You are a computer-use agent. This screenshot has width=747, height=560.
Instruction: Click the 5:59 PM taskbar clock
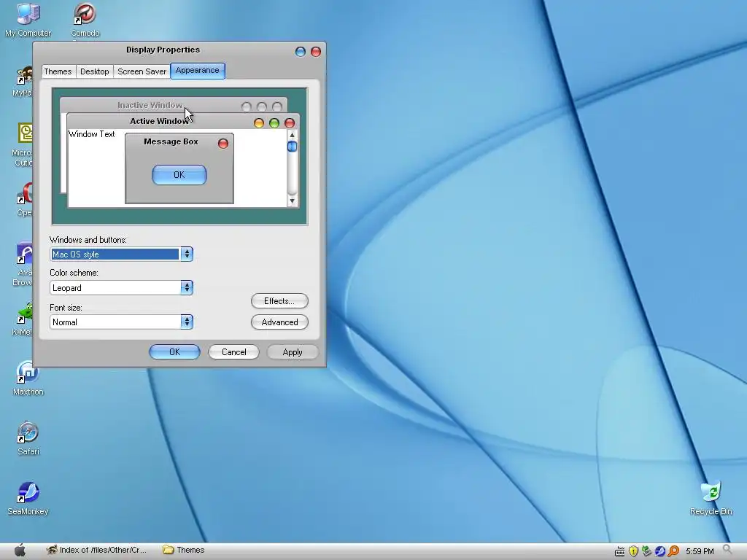point(700,551)
